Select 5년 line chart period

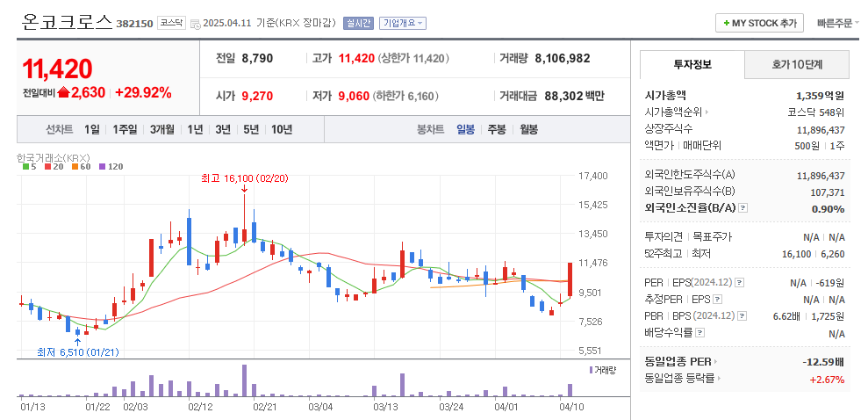click(251, 130)
